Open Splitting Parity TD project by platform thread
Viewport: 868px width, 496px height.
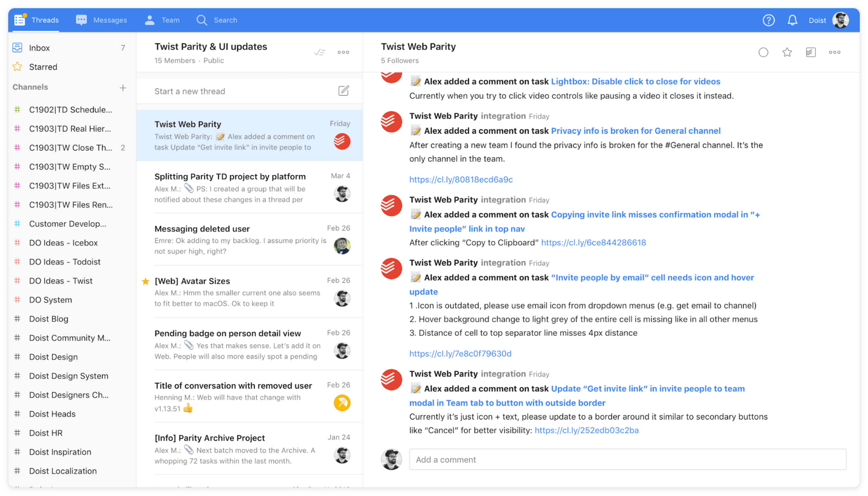pyautogui.click(x=249, y=188)
